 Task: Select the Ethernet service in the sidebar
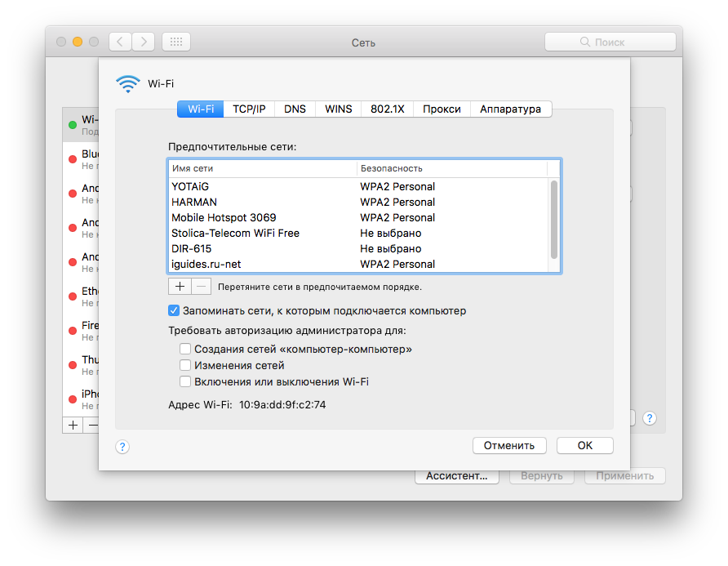coord(81,296)
